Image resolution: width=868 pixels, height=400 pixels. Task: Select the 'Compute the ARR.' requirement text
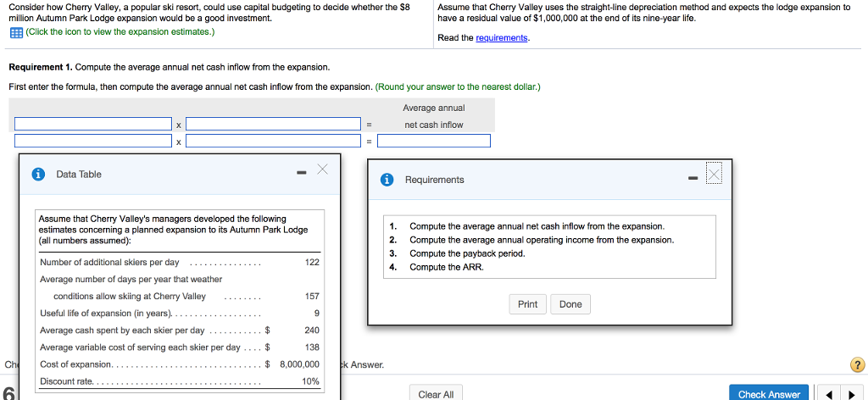coord(447,267)
